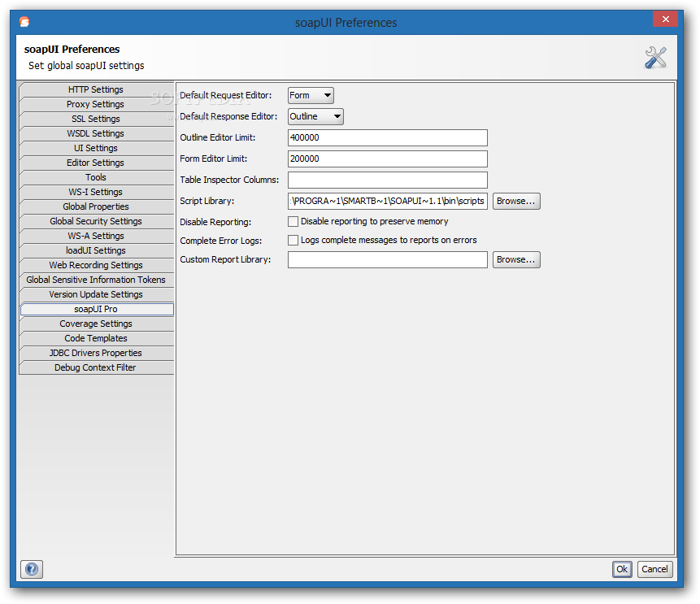Click the Table Inspector Columns field
Screen dimensions: 700x604
coord(388,180)
